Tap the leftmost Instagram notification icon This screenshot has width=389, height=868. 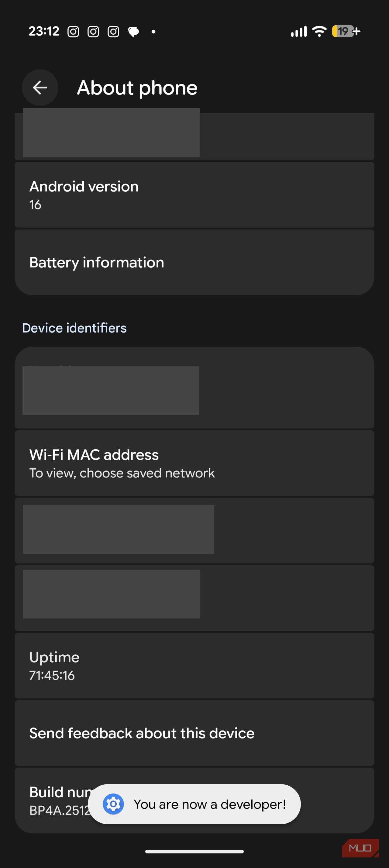(x=73, y=32)
